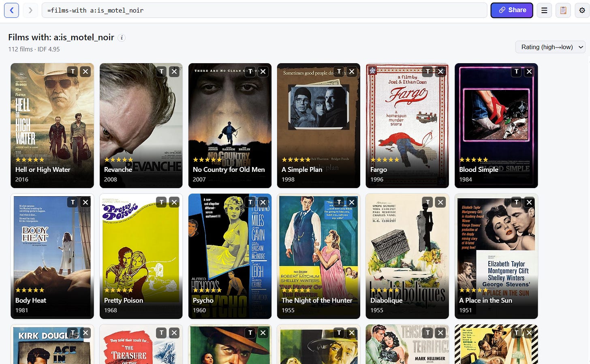Image resolution: width=590 pixels, height=364 pixels.
Task: Click the T icon on No Country for Old Men
Action: 250,71
